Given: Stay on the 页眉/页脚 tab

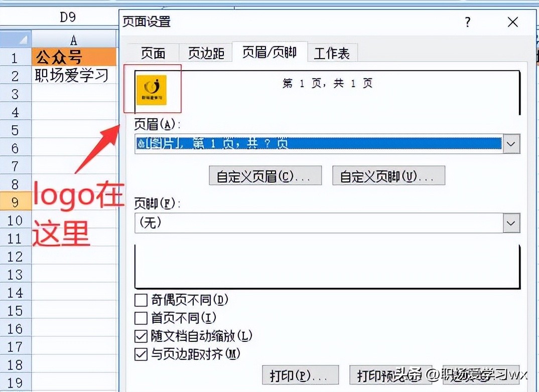Looking at the screenshot, I should click(x=270, y=53).
